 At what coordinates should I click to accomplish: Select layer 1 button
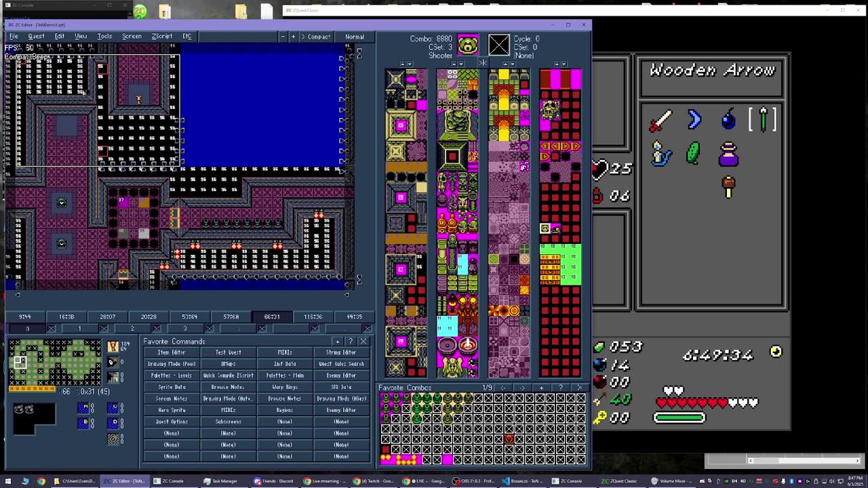pos(79,329)
